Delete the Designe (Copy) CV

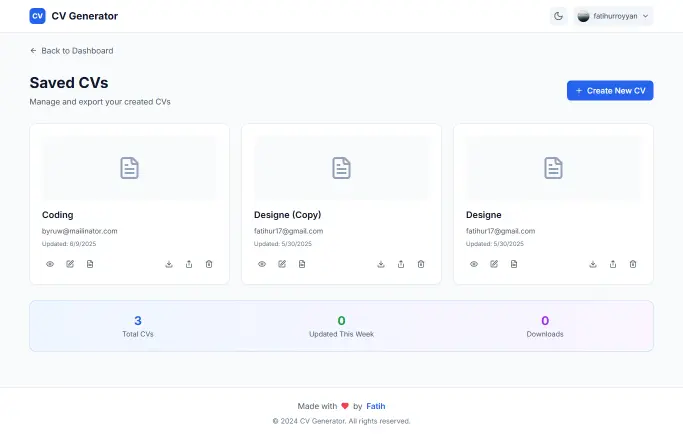tap(421, 264)
